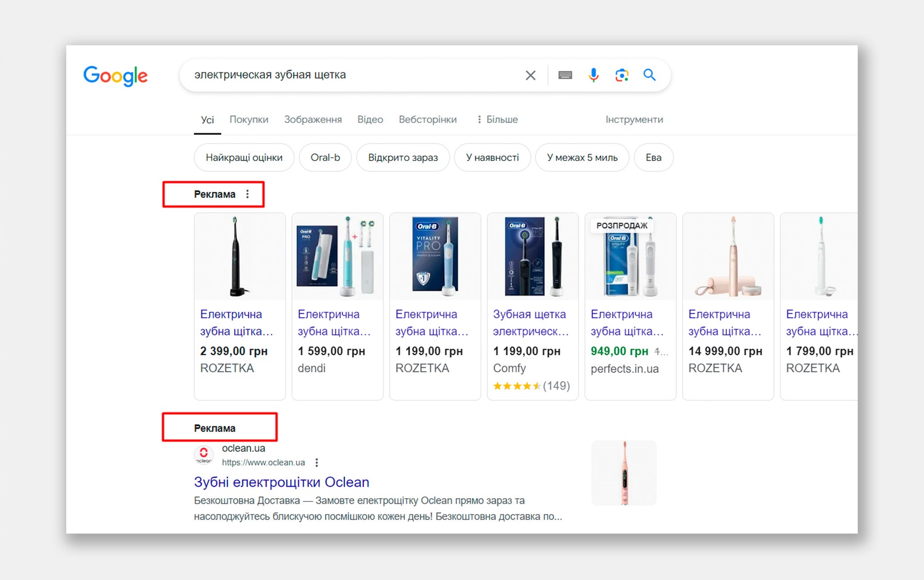This screenshot has width=924, height=580.
Task: Open product title link above 2 399,00 грн
Action: [x=236, y=323]
